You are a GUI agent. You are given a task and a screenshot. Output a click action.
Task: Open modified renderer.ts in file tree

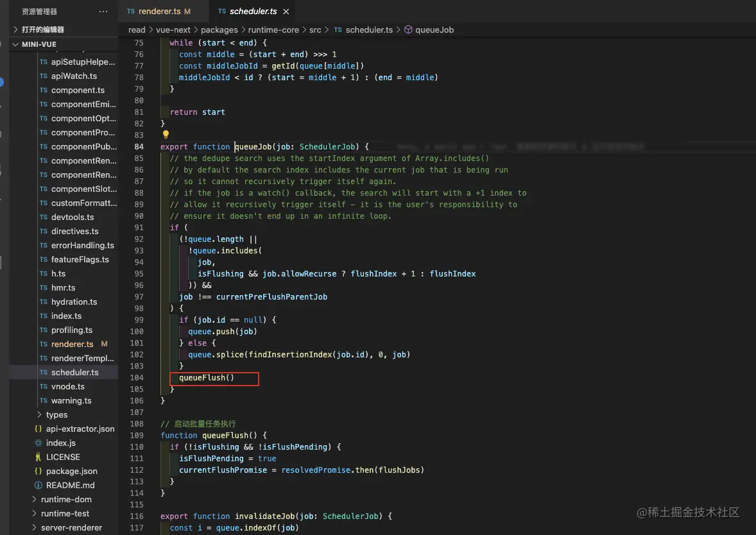point(73,344)
